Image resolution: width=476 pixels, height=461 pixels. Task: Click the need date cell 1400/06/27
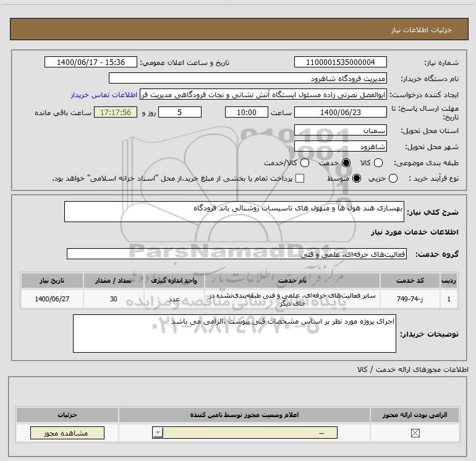pos(52,299)
